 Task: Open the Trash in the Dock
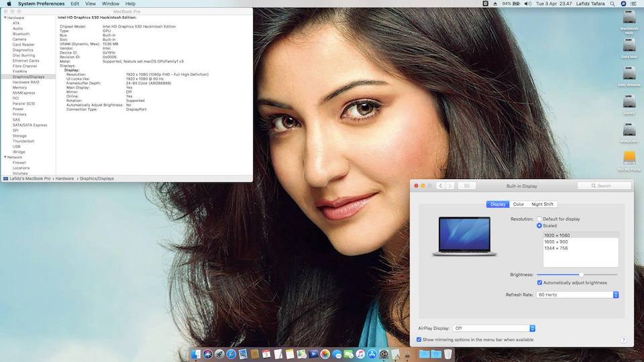pyautogui.click(x=447, y=353)
